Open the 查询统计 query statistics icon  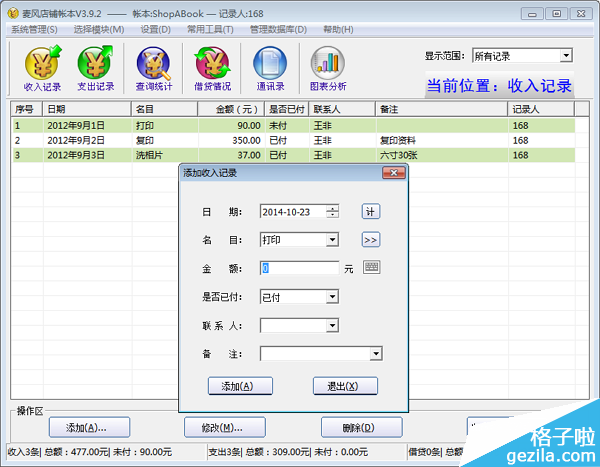[x=153, y=70]
